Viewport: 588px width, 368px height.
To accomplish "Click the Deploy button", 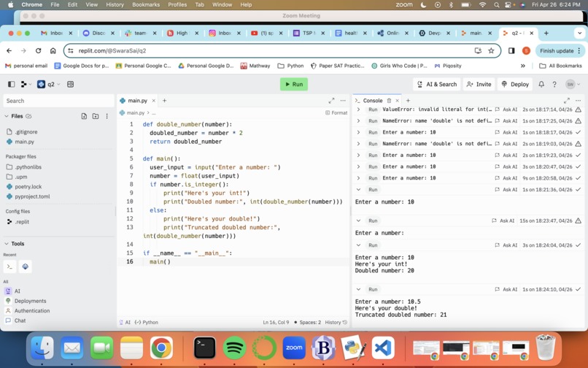I will [x=515, y=84].
